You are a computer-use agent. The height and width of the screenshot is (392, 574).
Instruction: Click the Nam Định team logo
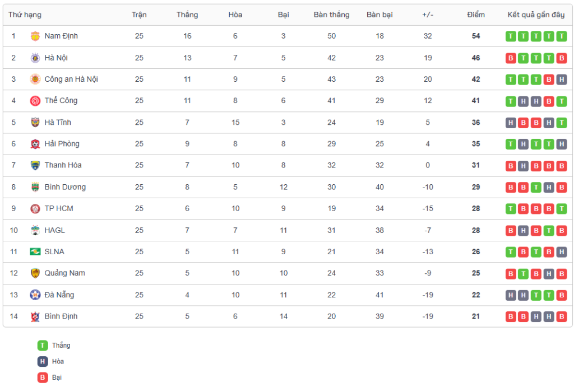point(35,36)
